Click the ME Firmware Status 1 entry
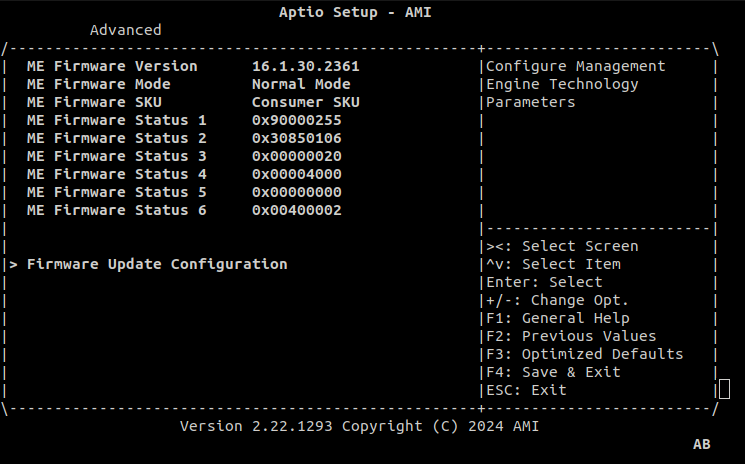The height and width of the screenshot is (464, 745). coord(116,120)
